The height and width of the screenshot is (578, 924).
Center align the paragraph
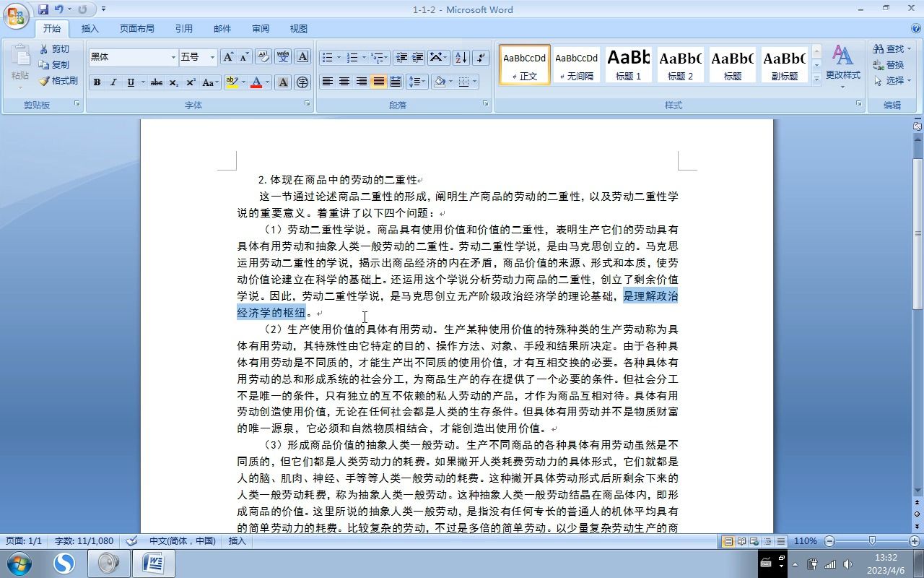[344, 82]
